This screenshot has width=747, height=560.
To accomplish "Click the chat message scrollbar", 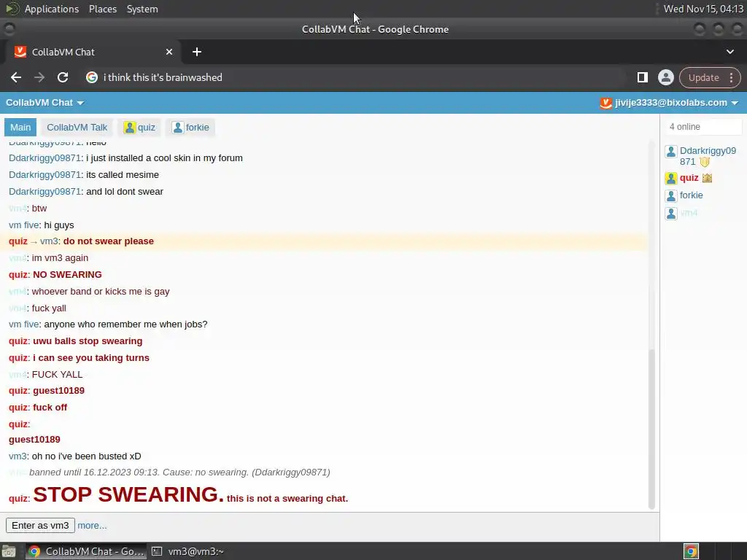I will click(x=651, y=430).
